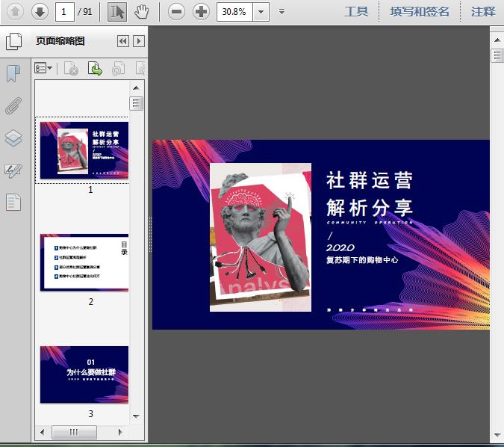The width and height of the screenshot is (504, 447).
Task: Open the zoom level dropdown arrow
Action: point(261,12)
